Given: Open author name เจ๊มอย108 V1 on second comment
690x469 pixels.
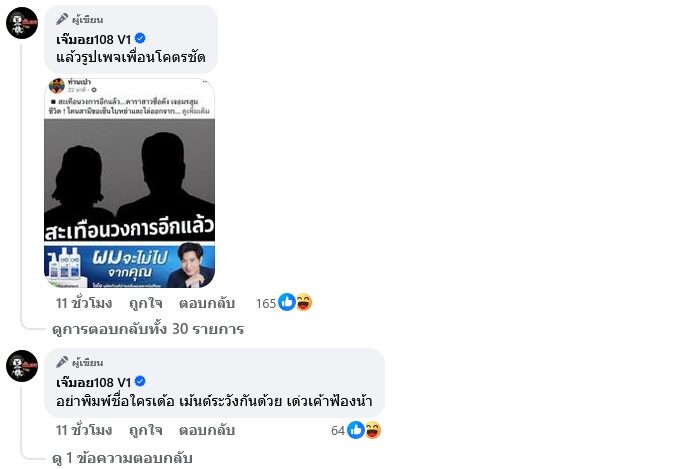Looking at the screenshot, I should pyautogui.click(x=94, y=382).
